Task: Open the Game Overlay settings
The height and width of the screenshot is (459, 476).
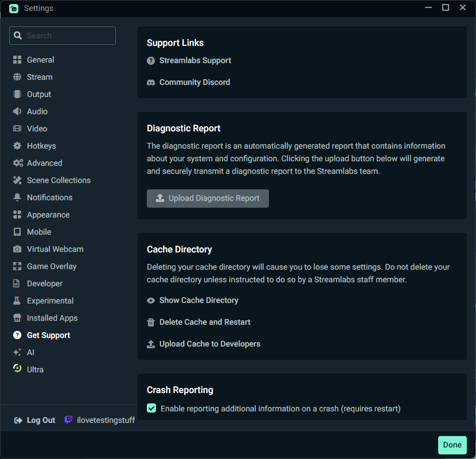Action: tap(52, 266)
